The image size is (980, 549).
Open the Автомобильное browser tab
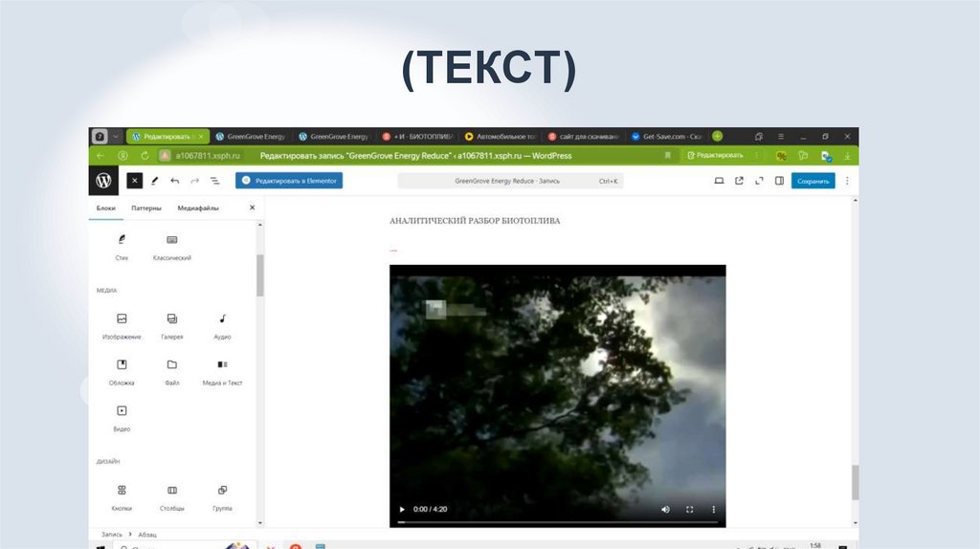coord(501,136)
